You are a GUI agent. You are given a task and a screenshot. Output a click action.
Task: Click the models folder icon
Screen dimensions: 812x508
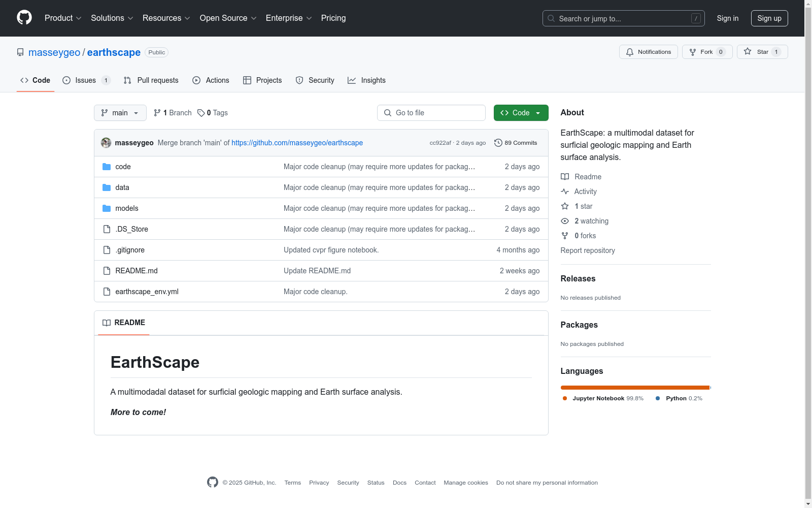(x=107, y=208)
